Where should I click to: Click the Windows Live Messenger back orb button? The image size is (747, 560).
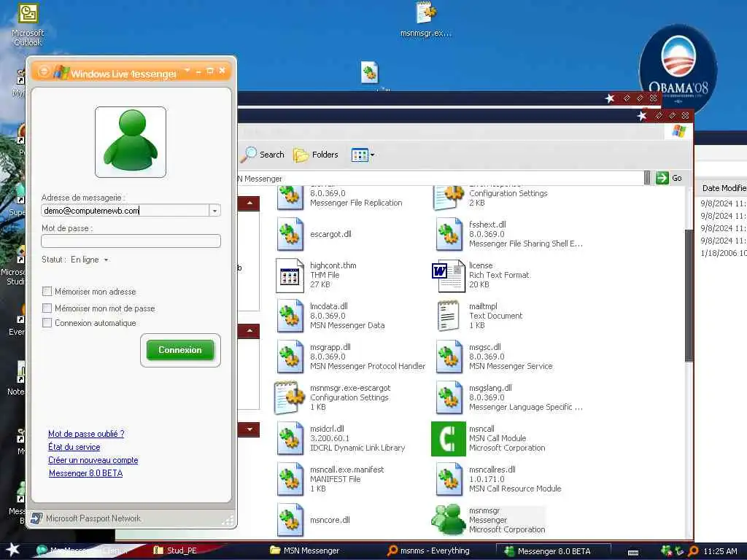43,71
